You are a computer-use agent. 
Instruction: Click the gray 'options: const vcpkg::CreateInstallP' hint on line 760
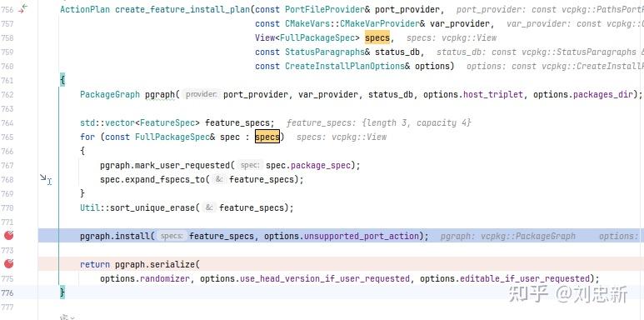[x=555, y=66]
